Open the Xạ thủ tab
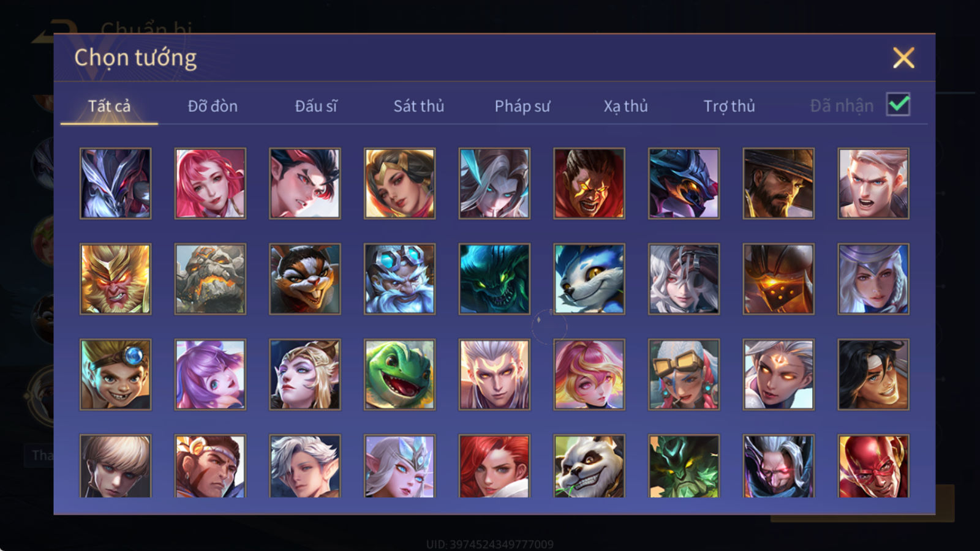This screenshot has width=980, height=551. (x=625, y=106)
